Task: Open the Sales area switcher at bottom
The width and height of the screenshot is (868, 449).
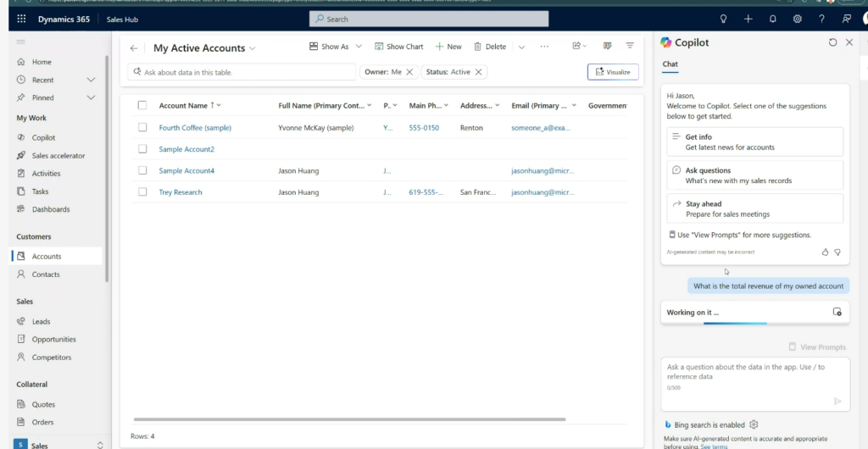Action: 58,445
